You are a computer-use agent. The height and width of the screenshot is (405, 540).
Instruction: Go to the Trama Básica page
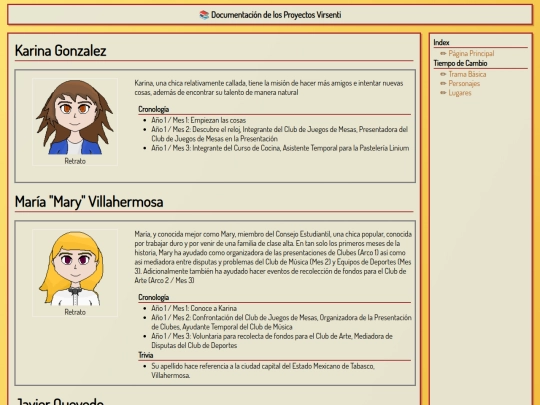[x=467, y=74]
